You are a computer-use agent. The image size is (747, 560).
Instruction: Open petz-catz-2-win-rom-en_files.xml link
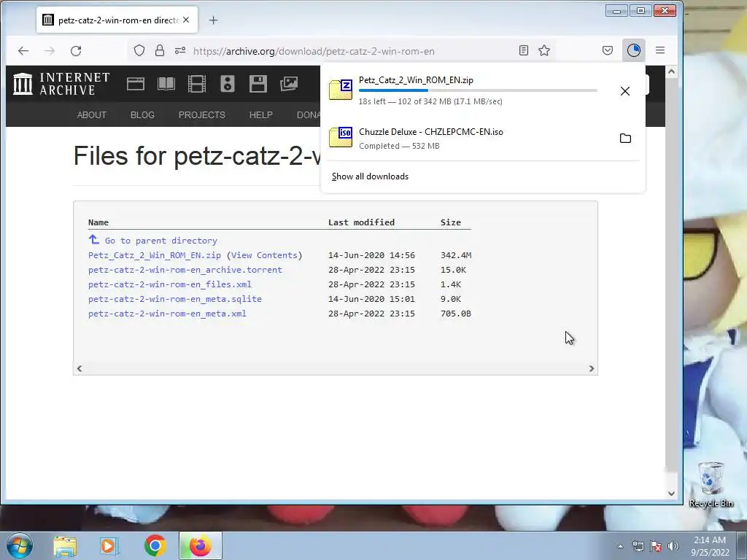pos(169,284)
